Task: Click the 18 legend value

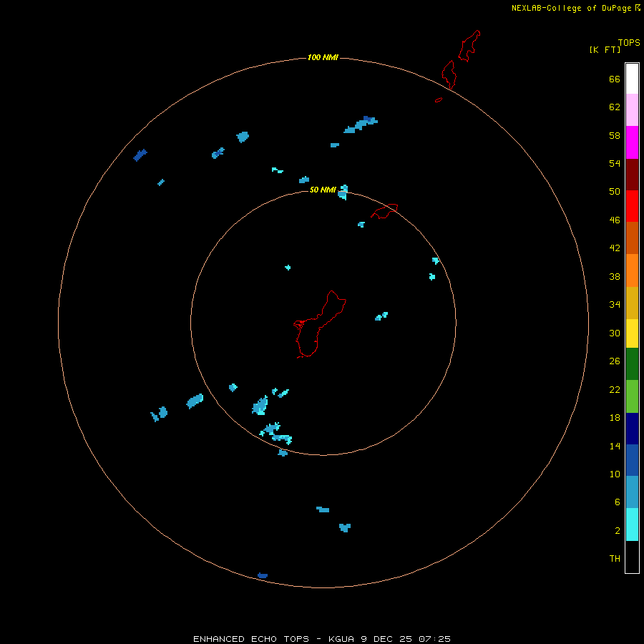Action: (x=615, y=418)
